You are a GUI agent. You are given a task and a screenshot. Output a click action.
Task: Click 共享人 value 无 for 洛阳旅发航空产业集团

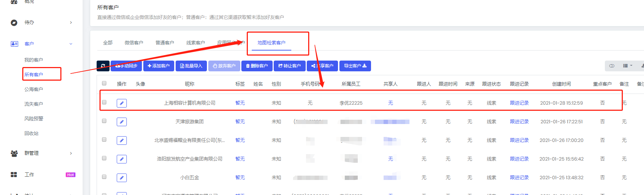click(390, 159)
